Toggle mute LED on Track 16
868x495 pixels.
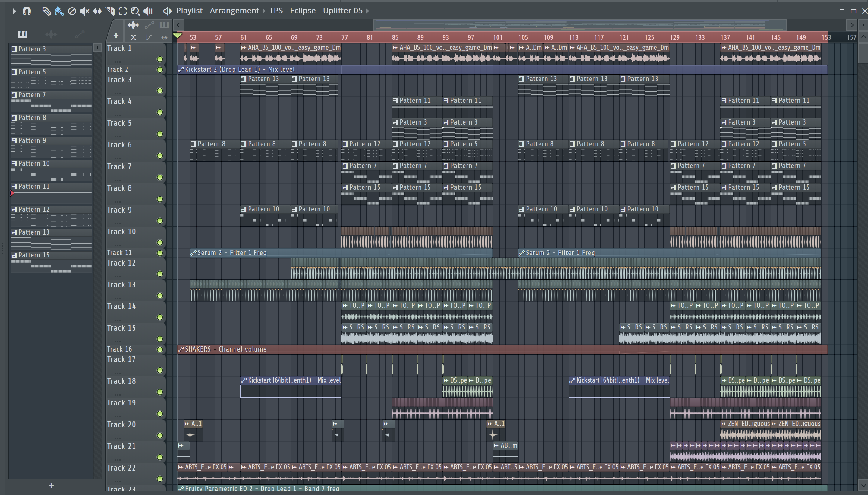160,349
